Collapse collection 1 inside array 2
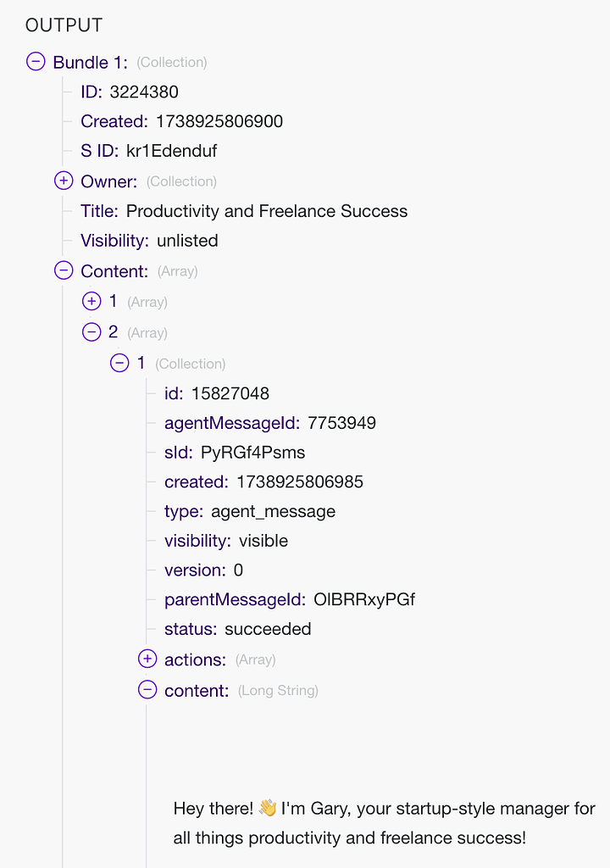The image size is (610, 868). (x=119, y=363)
